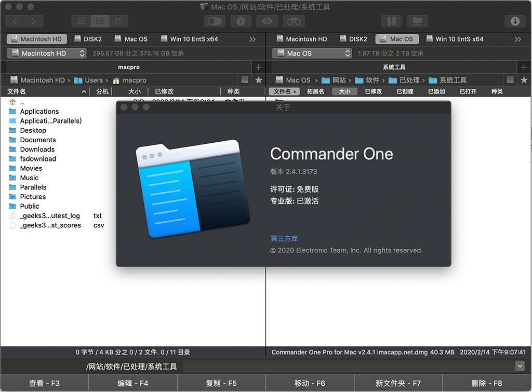This screenshot has height=392, width=532.
Task: Go forward with the right arrow button
Action: (x=34, y=21)
